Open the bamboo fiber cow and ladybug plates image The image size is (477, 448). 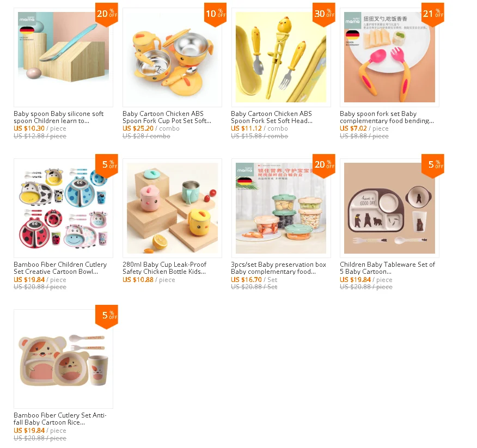coord(63,208)
